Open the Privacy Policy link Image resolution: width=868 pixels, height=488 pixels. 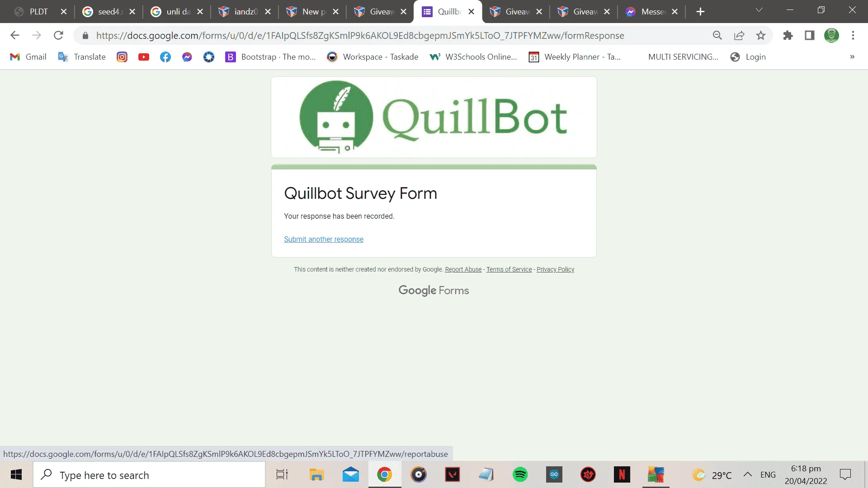pyautogui.click(x=555, y=269)
